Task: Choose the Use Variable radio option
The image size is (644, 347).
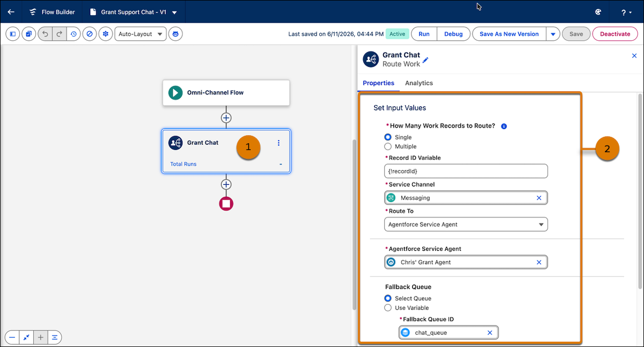Action: 388,308
